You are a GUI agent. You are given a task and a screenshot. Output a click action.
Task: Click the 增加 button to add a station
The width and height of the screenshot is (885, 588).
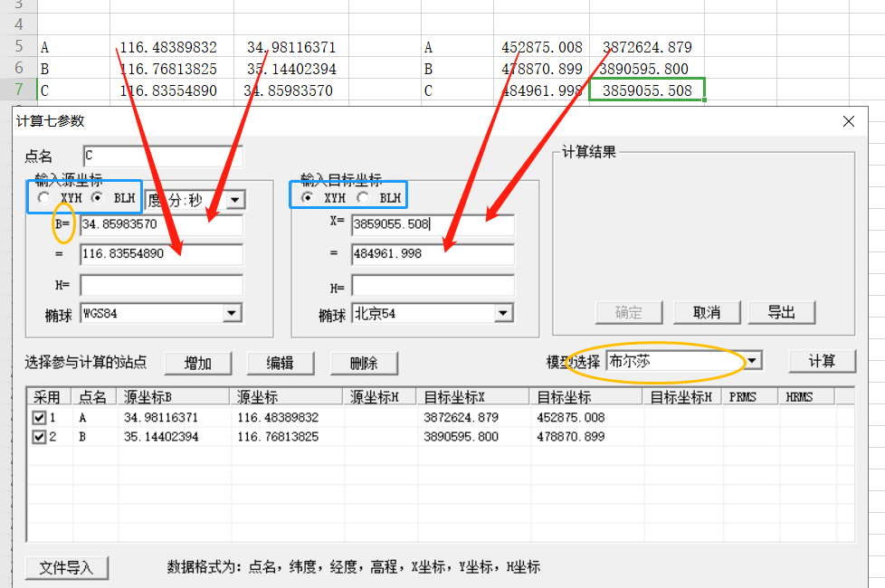coord(197,363)
